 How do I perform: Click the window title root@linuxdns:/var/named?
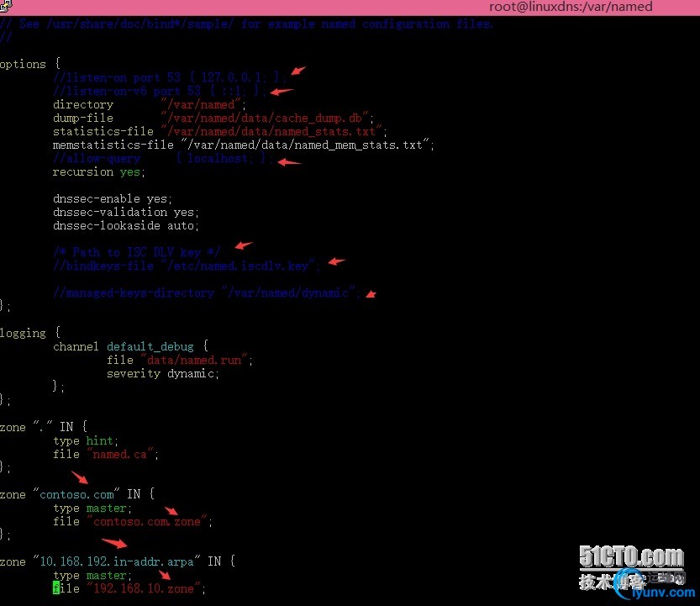571,7
